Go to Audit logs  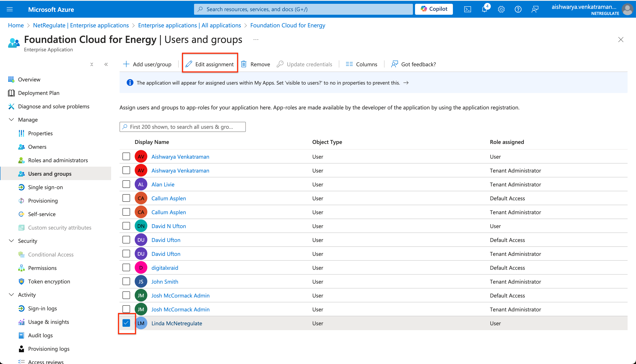(x=40, y=335)
